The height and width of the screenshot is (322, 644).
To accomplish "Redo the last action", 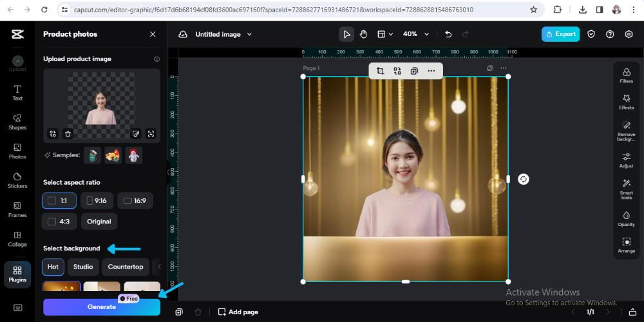I will pos(466,35).
